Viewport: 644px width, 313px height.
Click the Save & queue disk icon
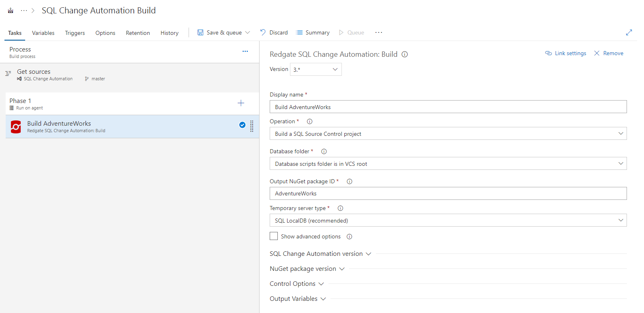(x=200, y=32)
